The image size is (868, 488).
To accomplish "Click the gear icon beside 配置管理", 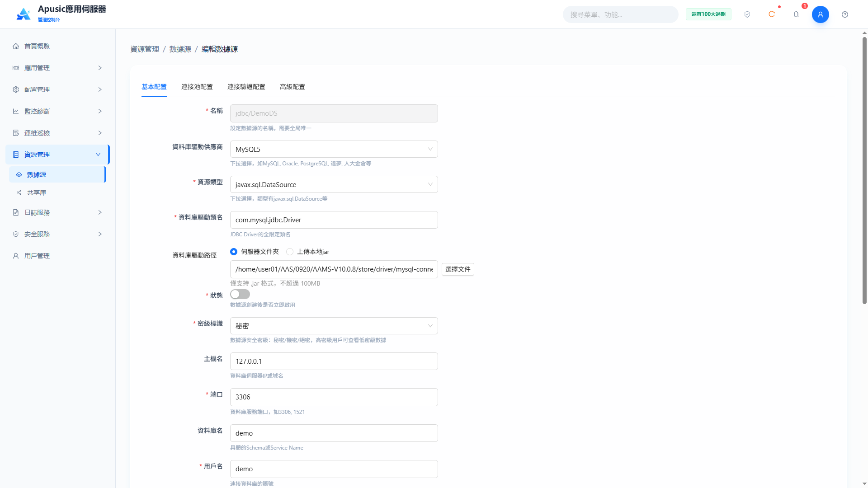I will tap(16, 89).
